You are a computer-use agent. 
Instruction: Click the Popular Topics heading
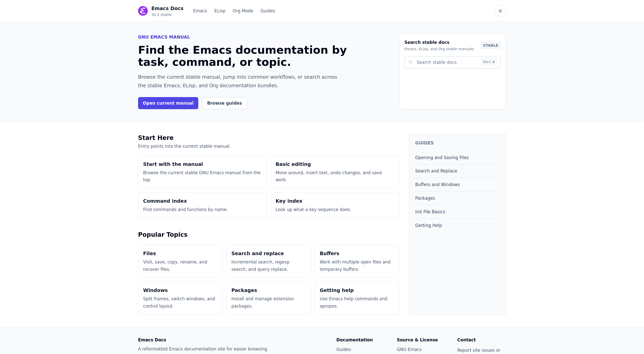coord(163,234)
